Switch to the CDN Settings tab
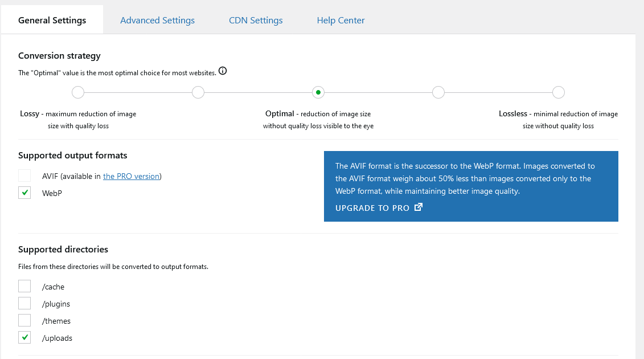644x359 pixels. coord(256,20)
